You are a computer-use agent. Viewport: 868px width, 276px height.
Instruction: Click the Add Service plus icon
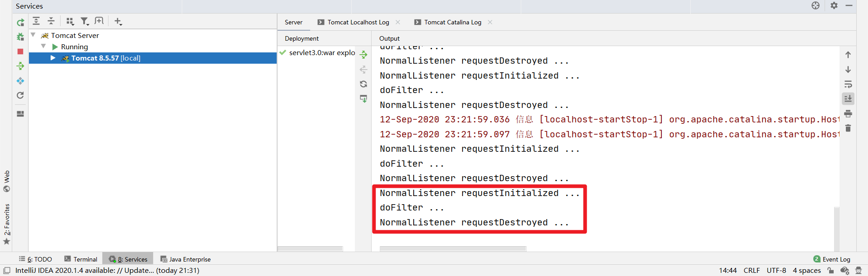tap(118, 21)
